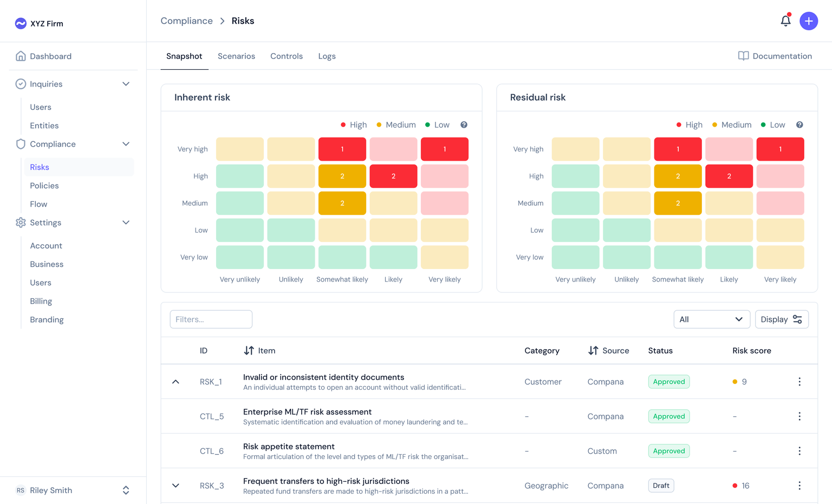
Task: Click the red Very high/Very likely cell in Inherent risk
Action: point(444,149)
